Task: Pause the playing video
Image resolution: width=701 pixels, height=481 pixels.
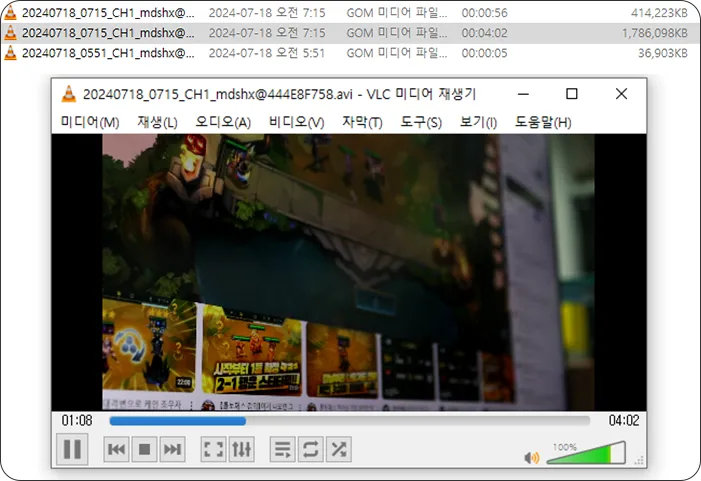Action: click(x=72, y=449)
